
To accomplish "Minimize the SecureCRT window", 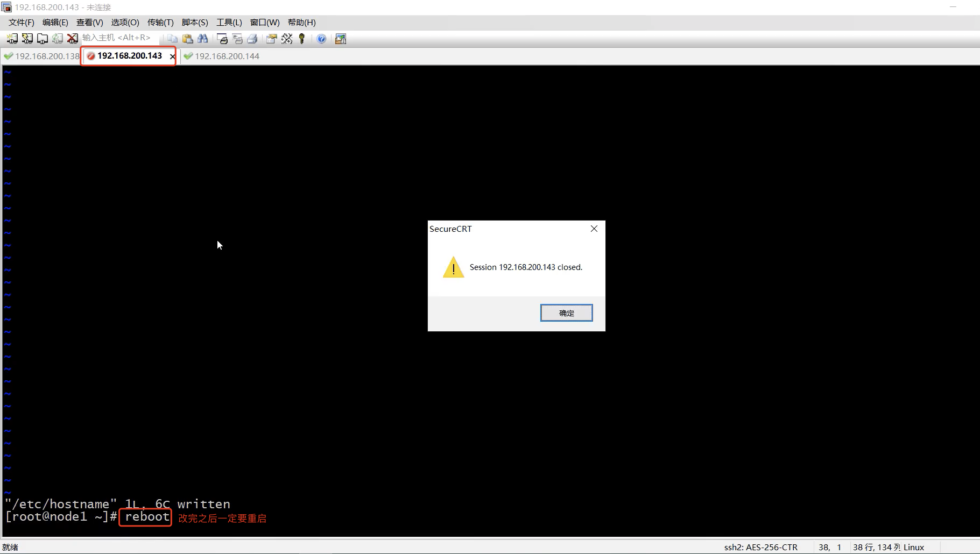I will coord(953,7).
